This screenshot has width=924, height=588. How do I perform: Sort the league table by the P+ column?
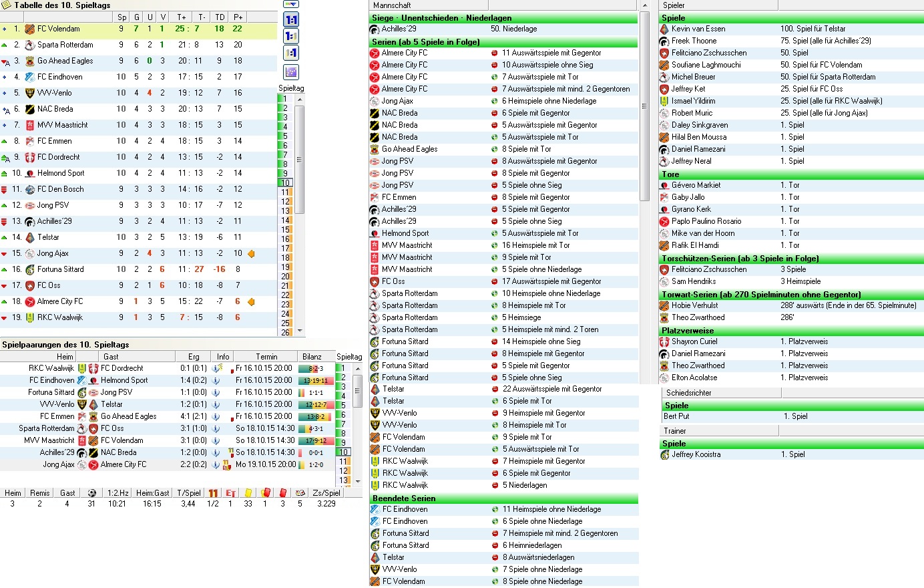238,17
